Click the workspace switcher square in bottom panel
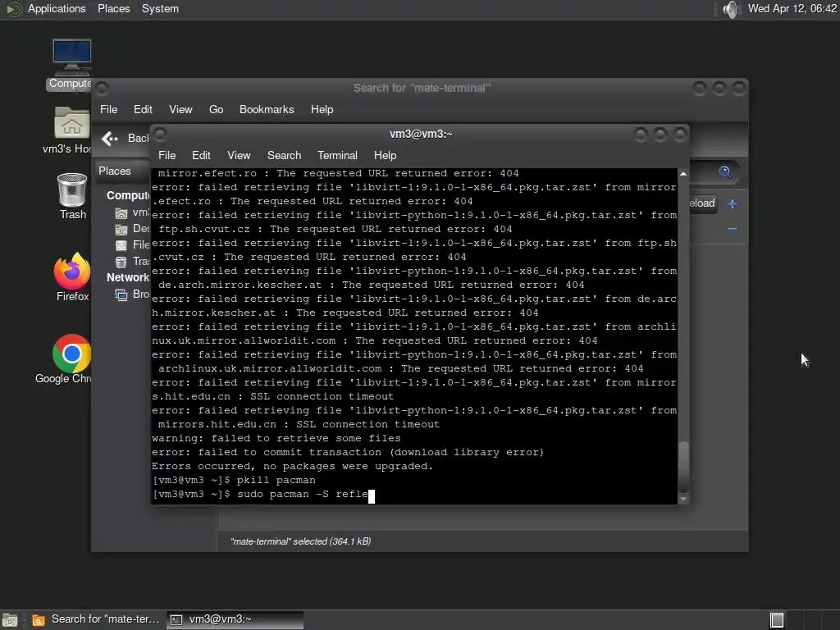840x630 pixels. tap(777, 620)
